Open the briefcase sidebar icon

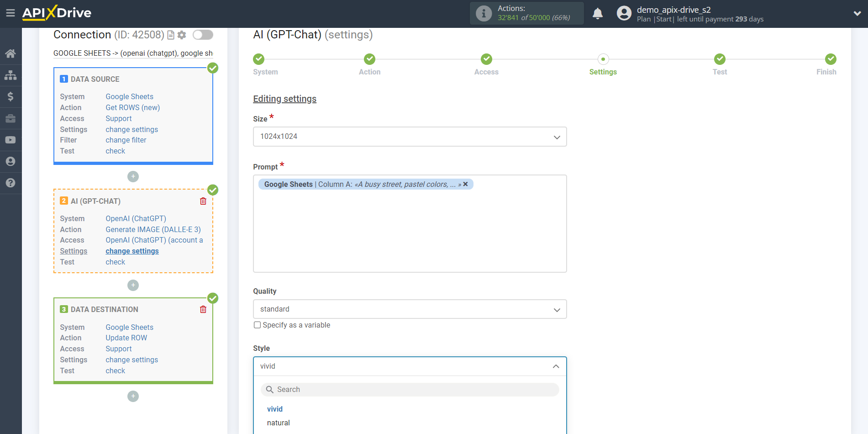point(11,118)
